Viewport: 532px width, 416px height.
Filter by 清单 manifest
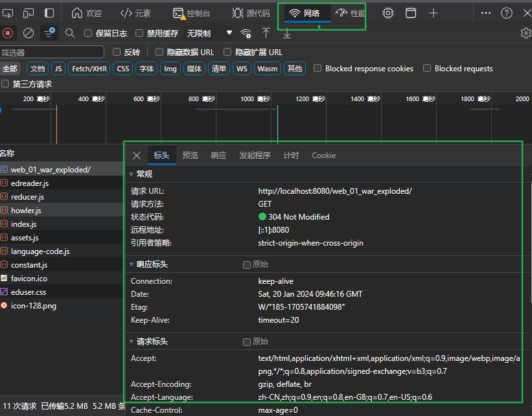click(219, 69)
